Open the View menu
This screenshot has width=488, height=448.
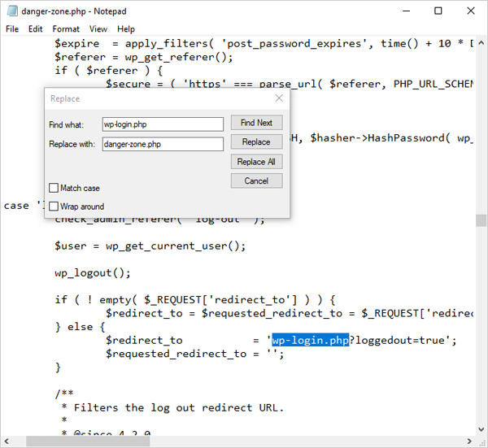coord(98,29)
